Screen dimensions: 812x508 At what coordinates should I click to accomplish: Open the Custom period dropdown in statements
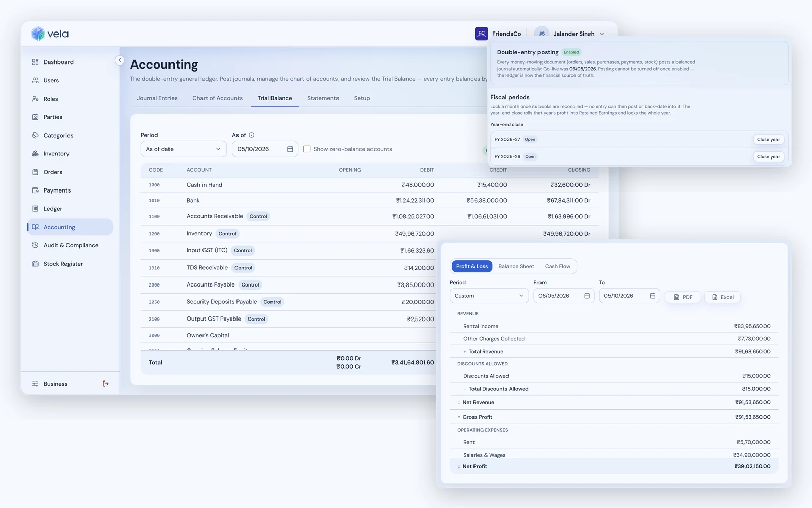tap(489, 296)
